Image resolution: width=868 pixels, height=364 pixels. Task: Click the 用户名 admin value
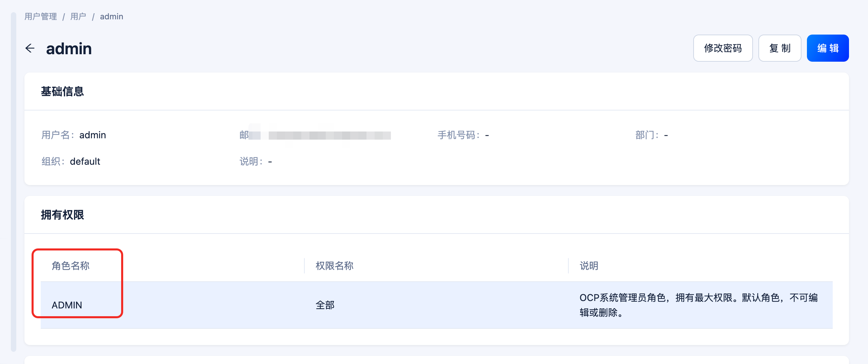click(x=93, y=135)
